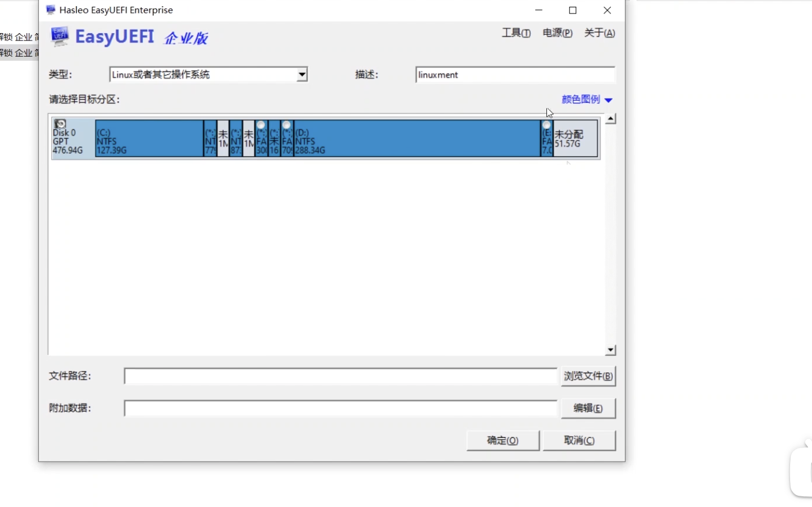Open the 类型 dropdown showing Linux或者其它操作系统
Screen dimensions: 812x507
208,74
